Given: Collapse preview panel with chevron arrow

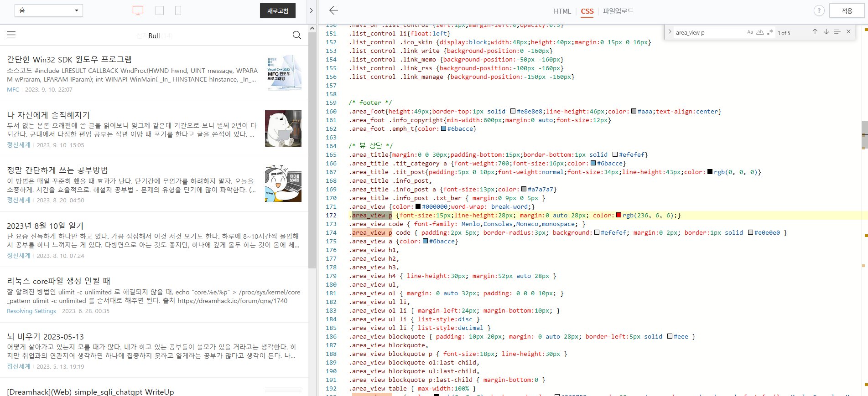Looking at the screenshot, I should pyautogui.click(x=312, y=10).
